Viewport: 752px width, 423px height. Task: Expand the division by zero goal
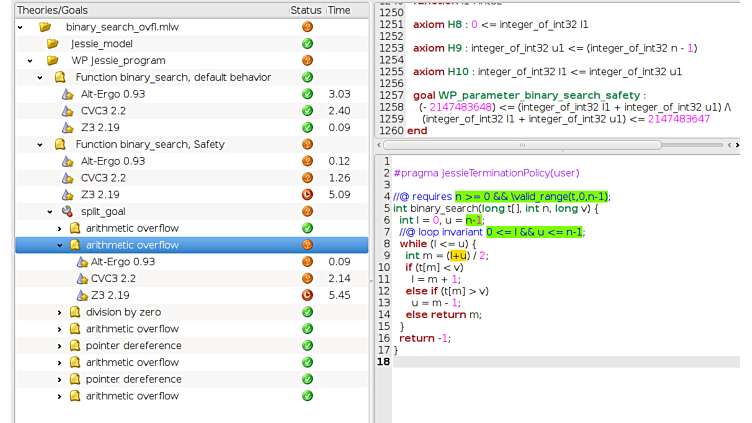click(60, 313)
